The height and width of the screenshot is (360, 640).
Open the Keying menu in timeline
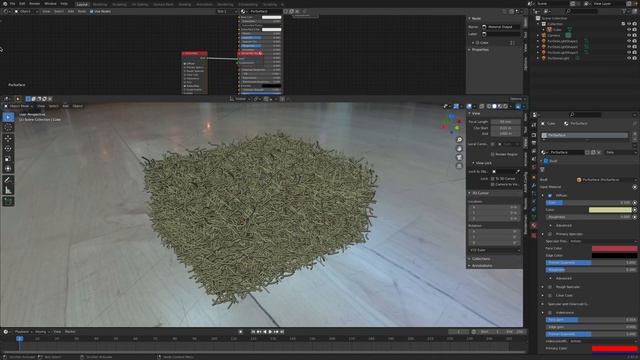click(41, 332)
